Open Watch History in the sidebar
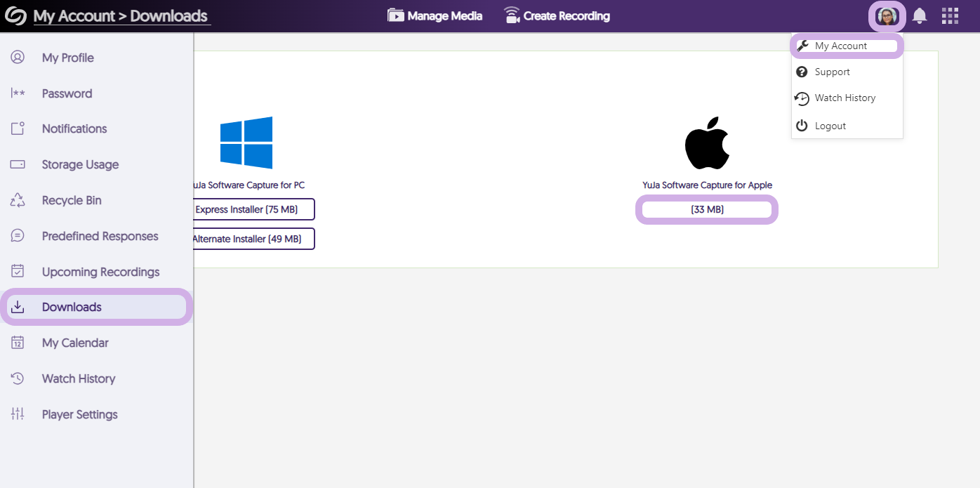 pyautogui.click(x=96, y=378)
